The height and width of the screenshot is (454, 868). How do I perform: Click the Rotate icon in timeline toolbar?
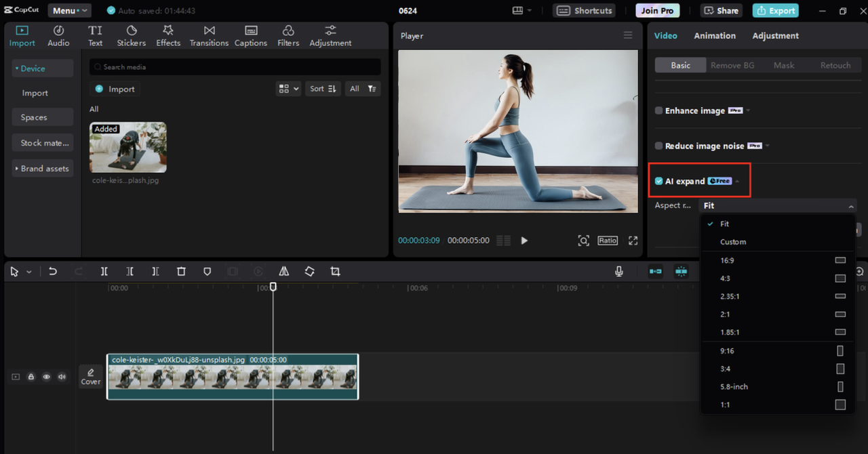(309, 271)
